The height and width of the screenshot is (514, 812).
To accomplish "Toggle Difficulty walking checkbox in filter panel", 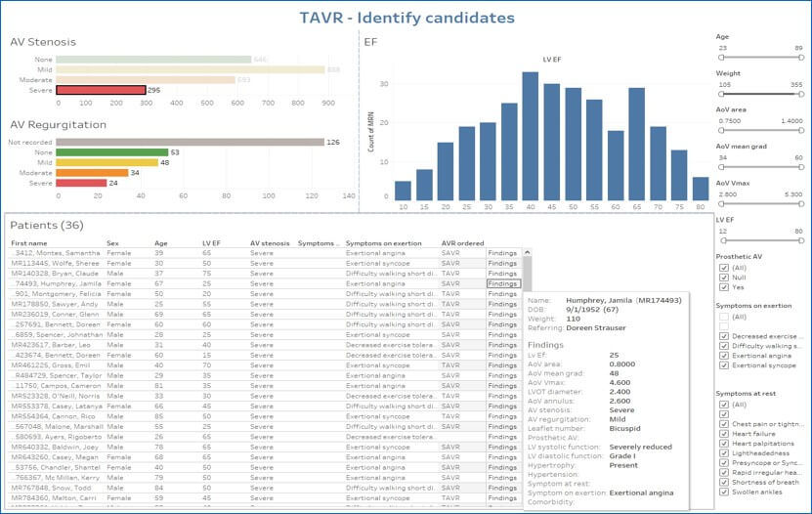I will pos(724,346).
